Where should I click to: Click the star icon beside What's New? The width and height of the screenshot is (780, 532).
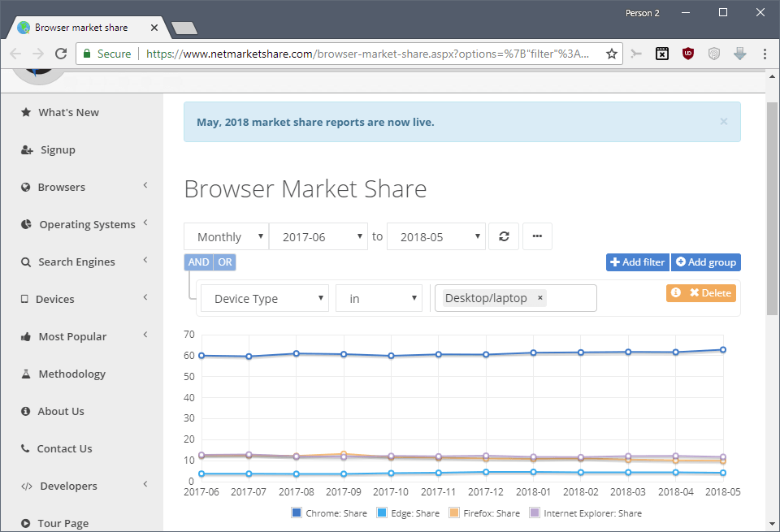point(26,112)
